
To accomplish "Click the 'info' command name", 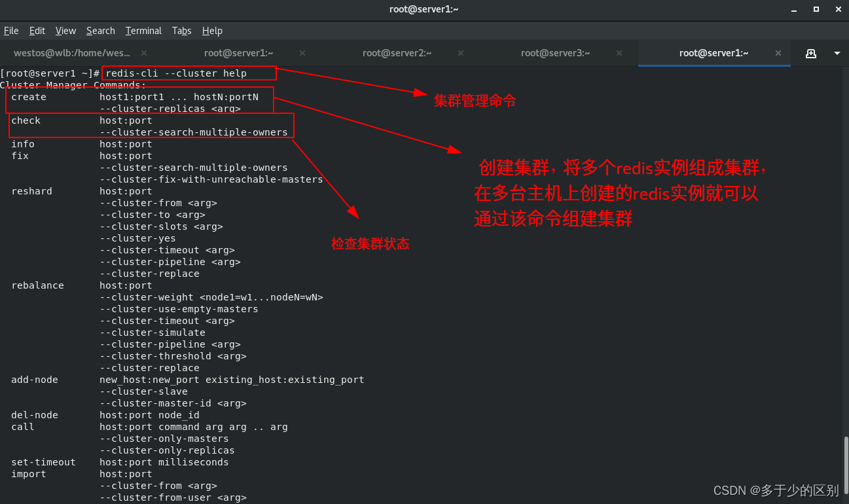I will (x=23, y=144).
